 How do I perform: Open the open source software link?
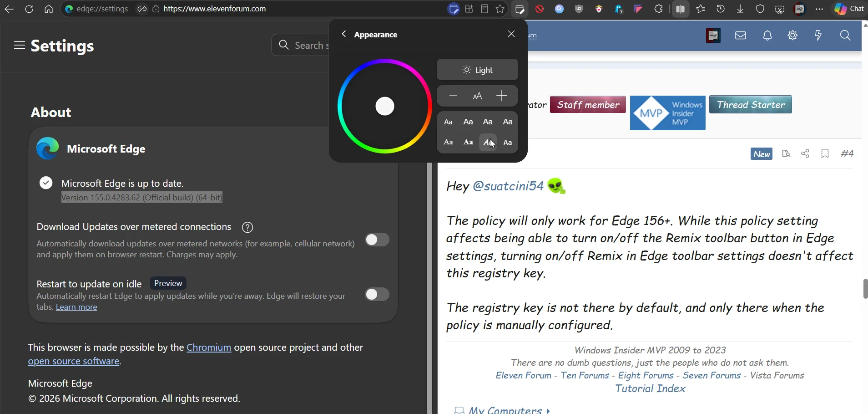[x=74, y=361]
